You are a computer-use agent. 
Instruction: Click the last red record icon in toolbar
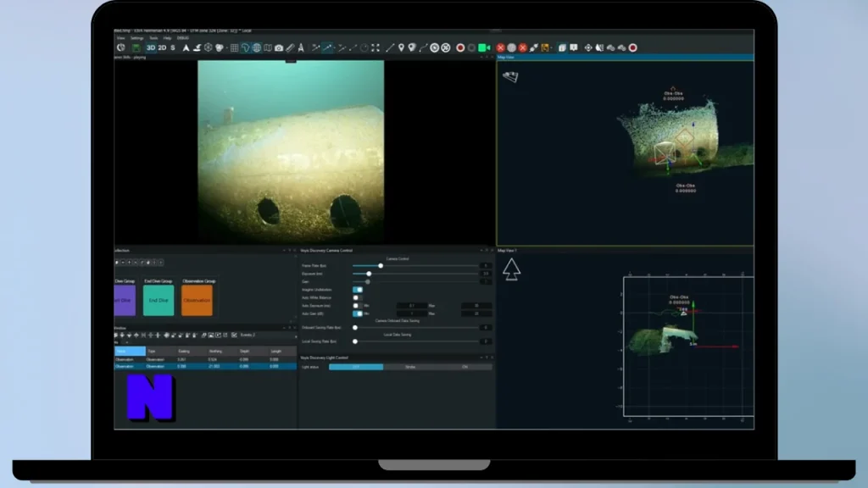pyautogui.click(x=632, y=48)
